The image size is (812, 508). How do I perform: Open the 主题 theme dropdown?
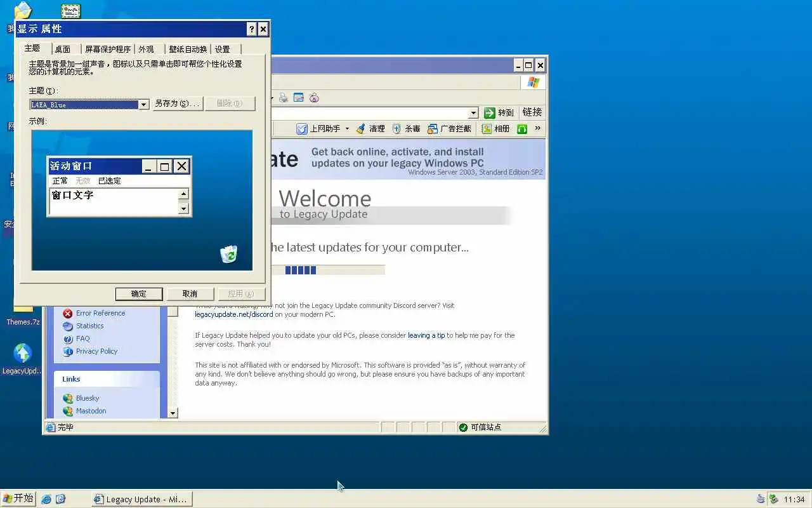click(144, 104)
